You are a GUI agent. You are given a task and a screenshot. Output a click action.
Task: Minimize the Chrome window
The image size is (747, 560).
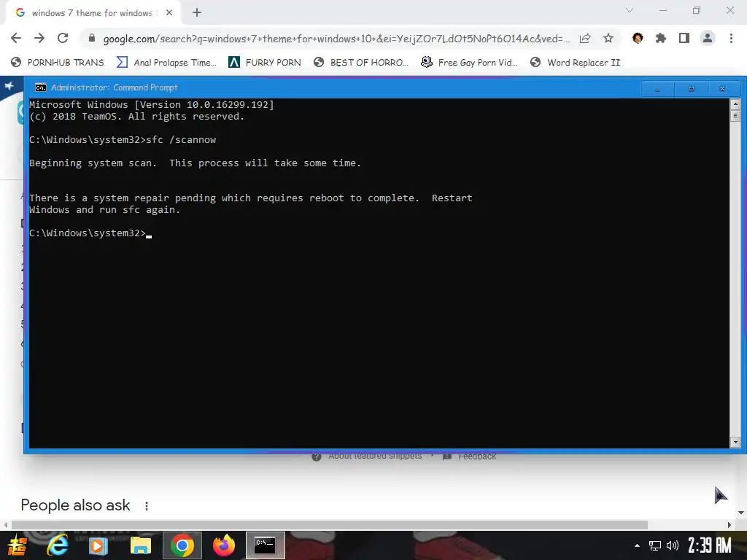point(662,10)
